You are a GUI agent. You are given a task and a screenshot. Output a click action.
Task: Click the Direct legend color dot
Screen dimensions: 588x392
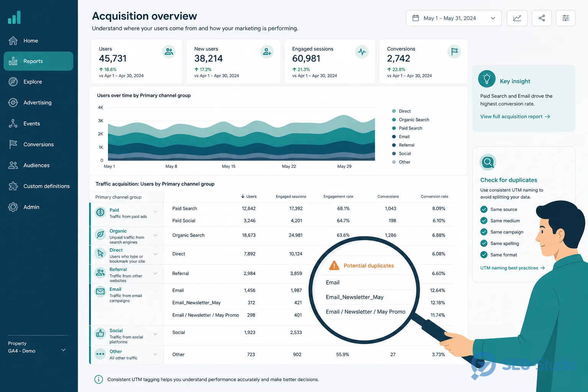pos(394,111)
